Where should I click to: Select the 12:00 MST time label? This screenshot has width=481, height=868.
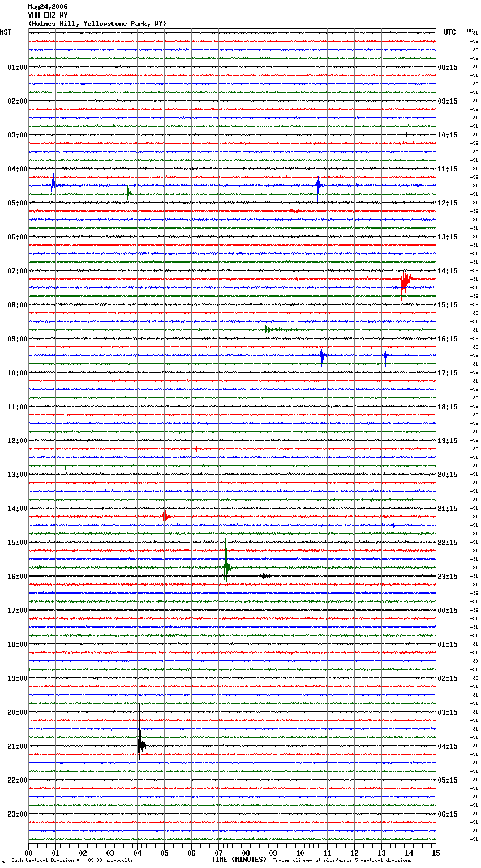18,441
